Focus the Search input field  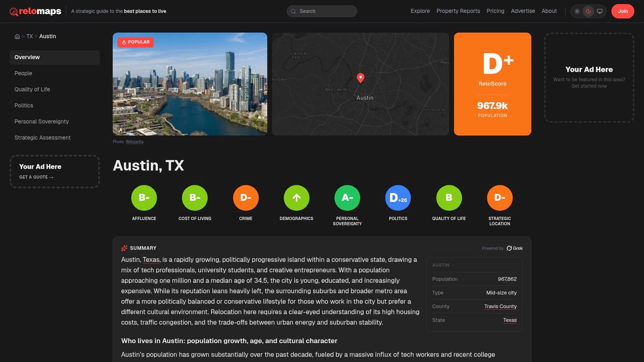tap(322, 11)
